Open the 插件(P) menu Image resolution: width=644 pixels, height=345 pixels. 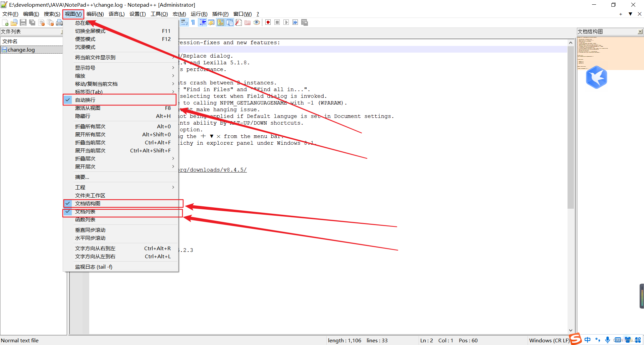[x=220, y=14]
